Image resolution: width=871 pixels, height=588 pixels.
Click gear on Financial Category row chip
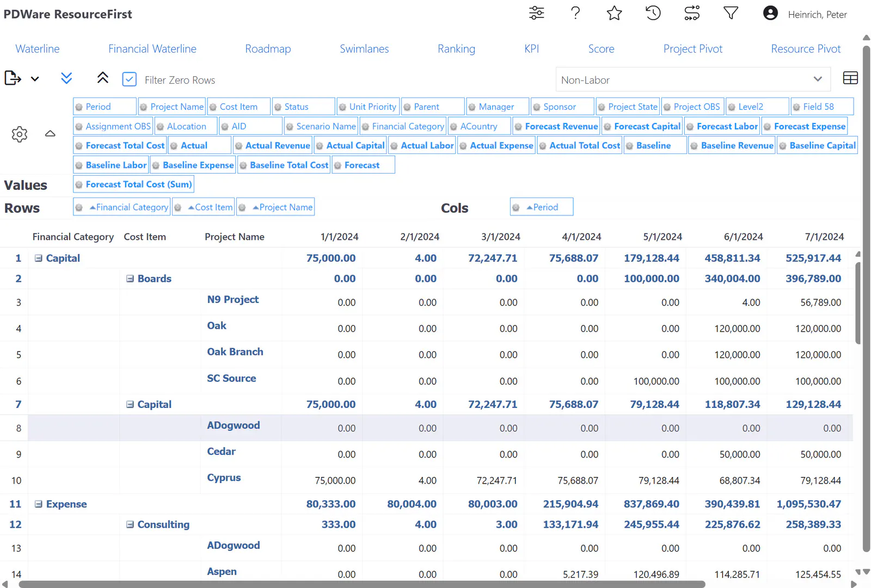[x=79, y=207]
